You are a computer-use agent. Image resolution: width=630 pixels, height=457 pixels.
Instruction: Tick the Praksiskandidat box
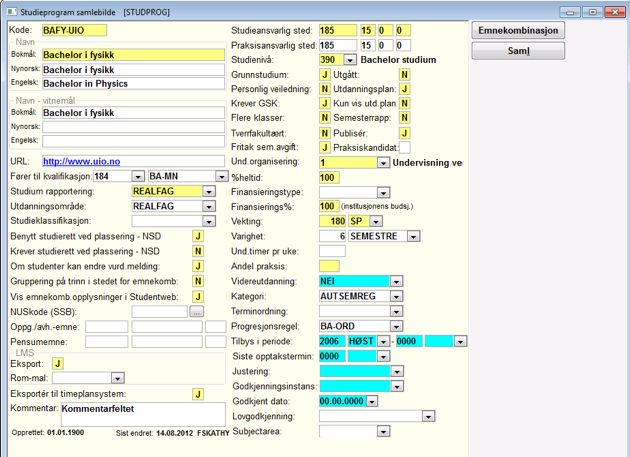[404, 148]
